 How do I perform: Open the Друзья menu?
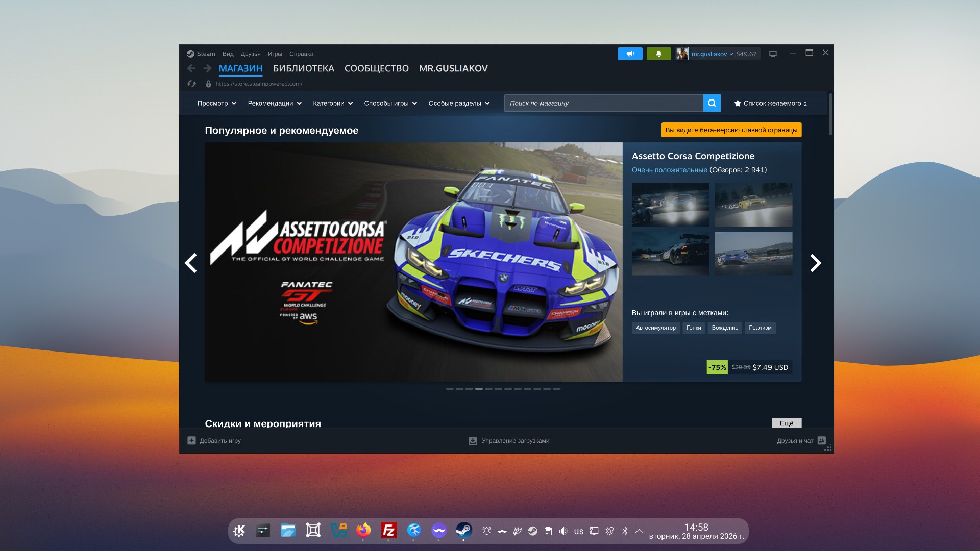[250, 54]
